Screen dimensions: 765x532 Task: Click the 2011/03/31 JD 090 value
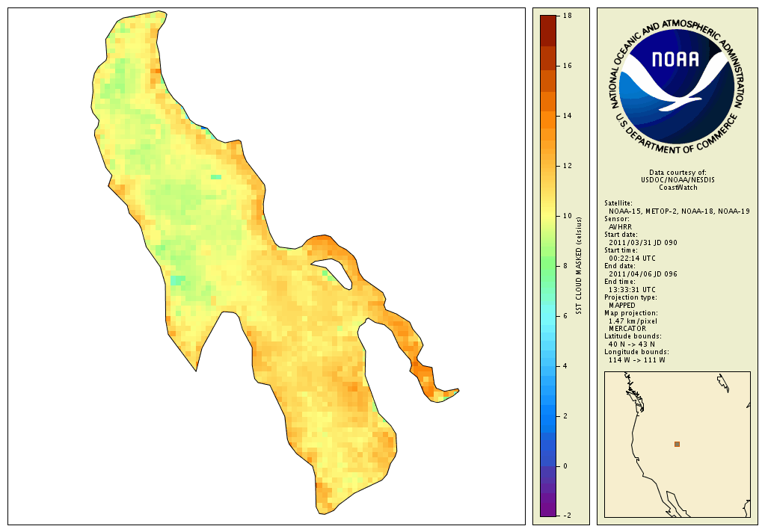643,242
